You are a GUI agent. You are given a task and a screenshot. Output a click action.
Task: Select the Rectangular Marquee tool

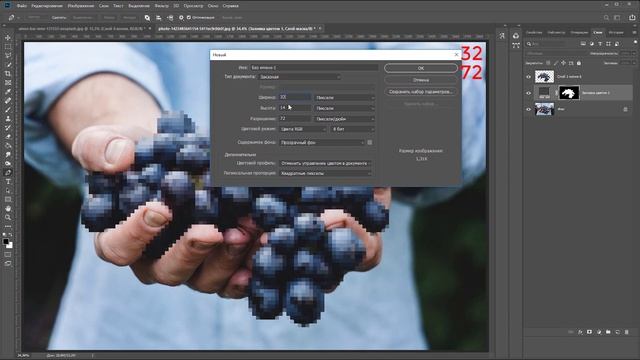coord(8,47)
